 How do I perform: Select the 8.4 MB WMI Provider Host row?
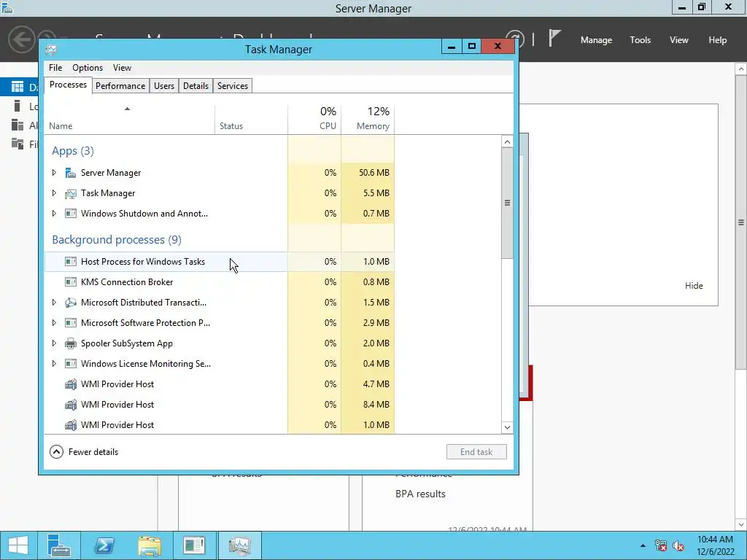220,405
